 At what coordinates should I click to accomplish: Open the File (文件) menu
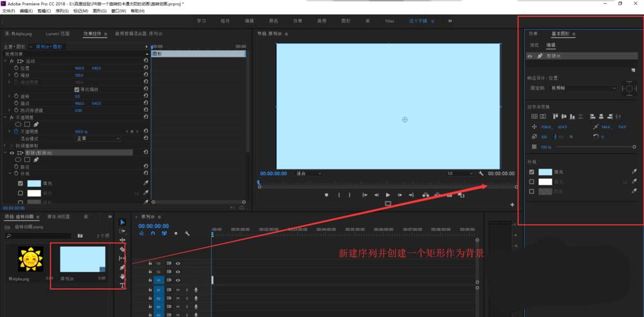coord(8,11)
